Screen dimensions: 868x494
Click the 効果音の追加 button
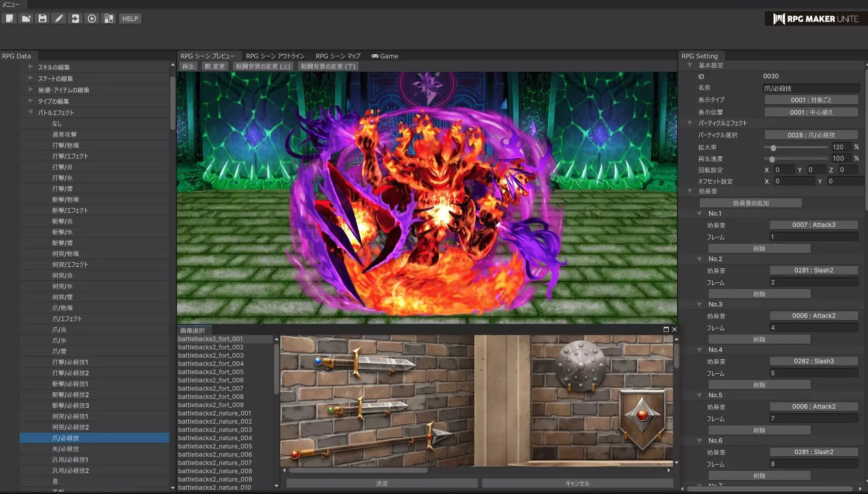[x=750, y=203]
